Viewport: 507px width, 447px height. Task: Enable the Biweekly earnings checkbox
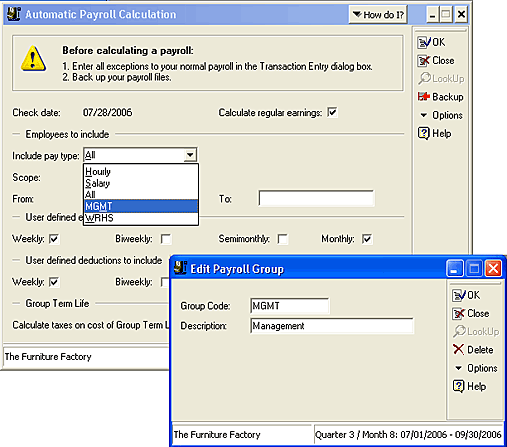[x=166, y=239]
